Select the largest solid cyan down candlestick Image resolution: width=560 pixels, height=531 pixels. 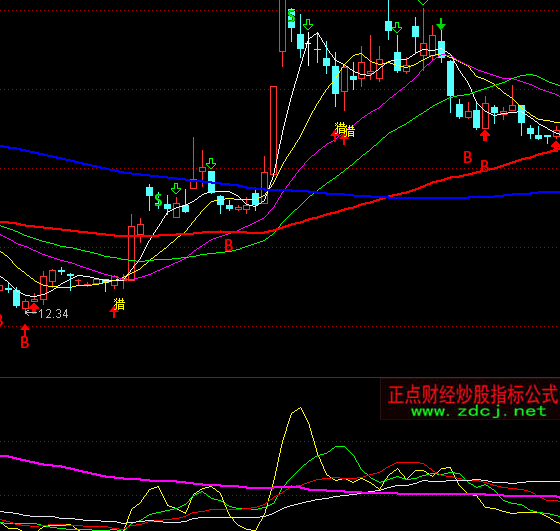451,79
